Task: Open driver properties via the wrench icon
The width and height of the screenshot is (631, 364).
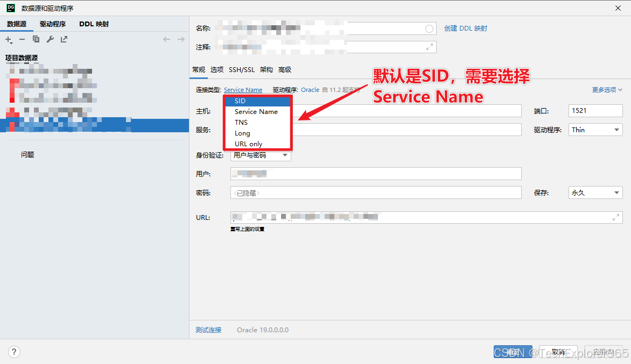Action: (x=50, y=39)
